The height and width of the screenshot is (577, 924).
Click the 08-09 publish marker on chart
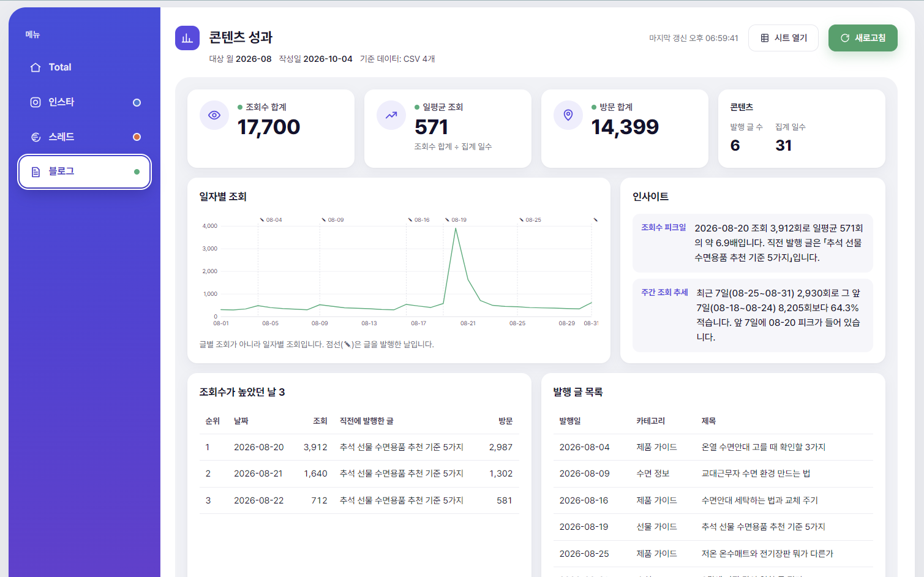tap(332, 219)
